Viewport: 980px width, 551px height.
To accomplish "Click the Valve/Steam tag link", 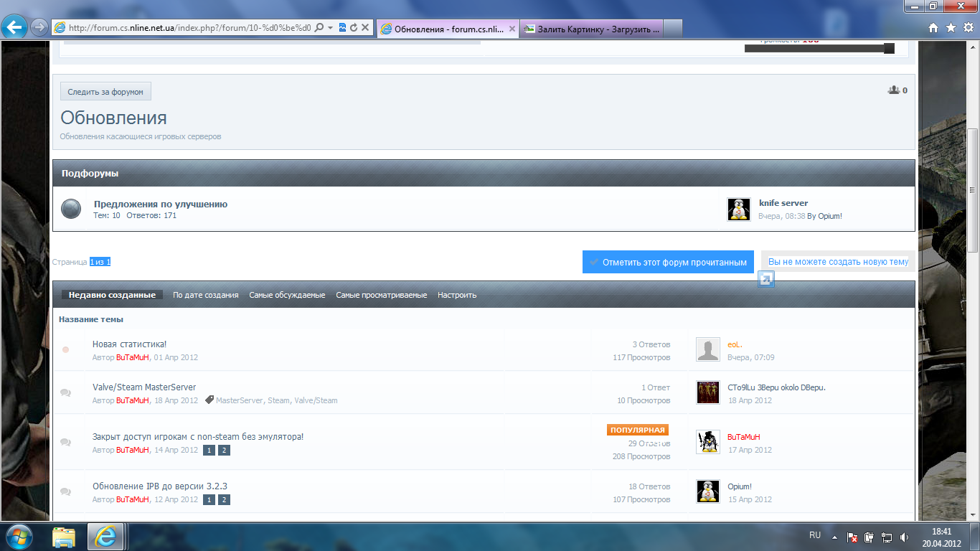I will pyautogui.click(x=316, y=400).
